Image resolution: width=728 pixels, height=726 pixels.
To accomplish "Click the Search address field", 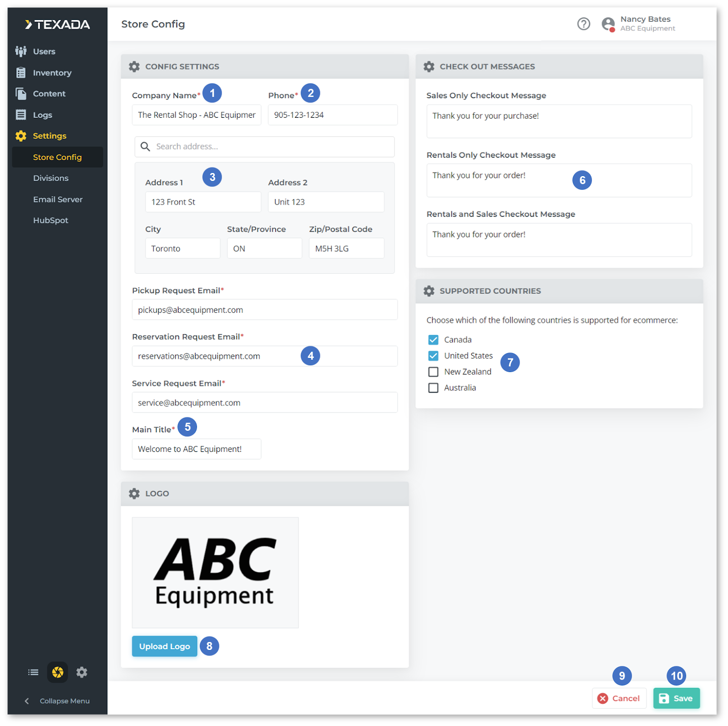I will [264, 146].
